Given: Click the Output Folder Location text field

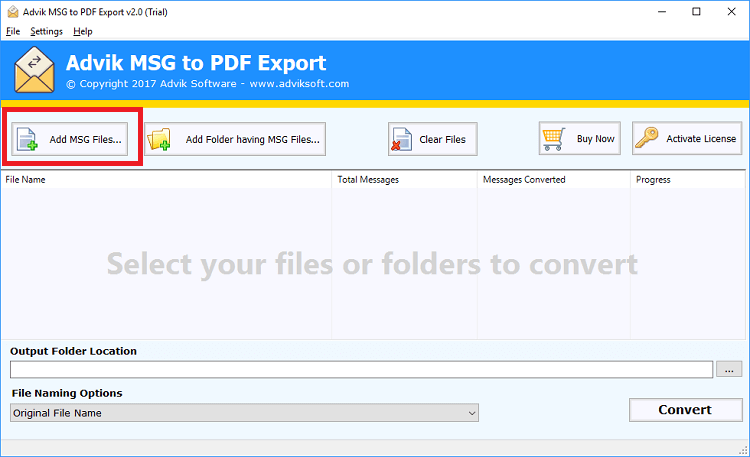Looking at the screenshot, I should (x=362, y=369).
